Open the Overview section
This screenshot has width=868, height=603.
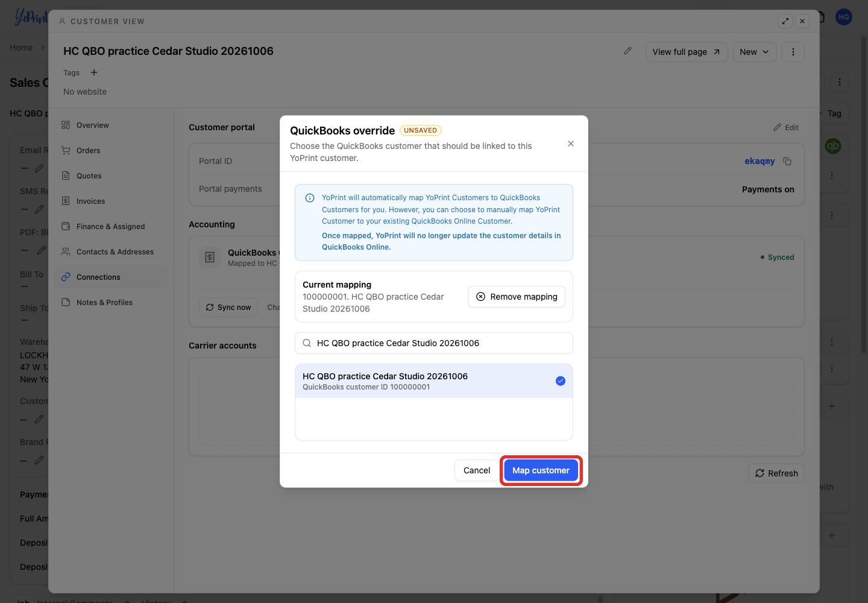tap(111, 125)
